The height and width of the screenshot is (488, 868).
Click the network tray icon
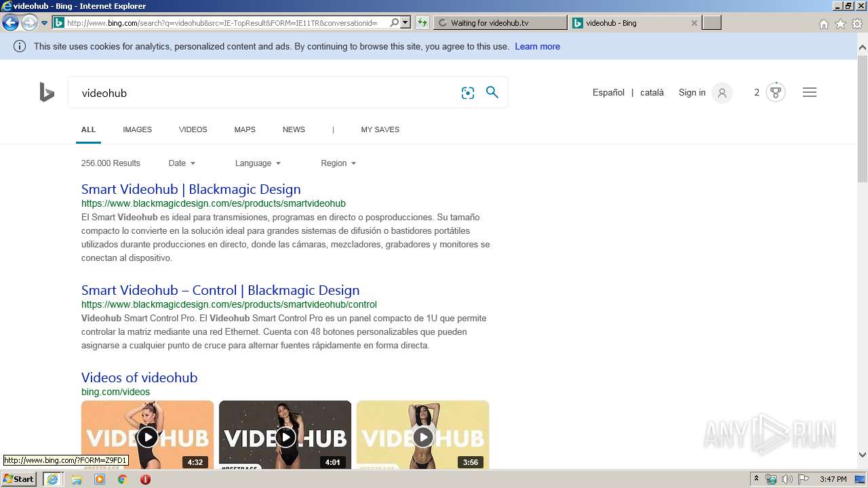coord(771,479)
